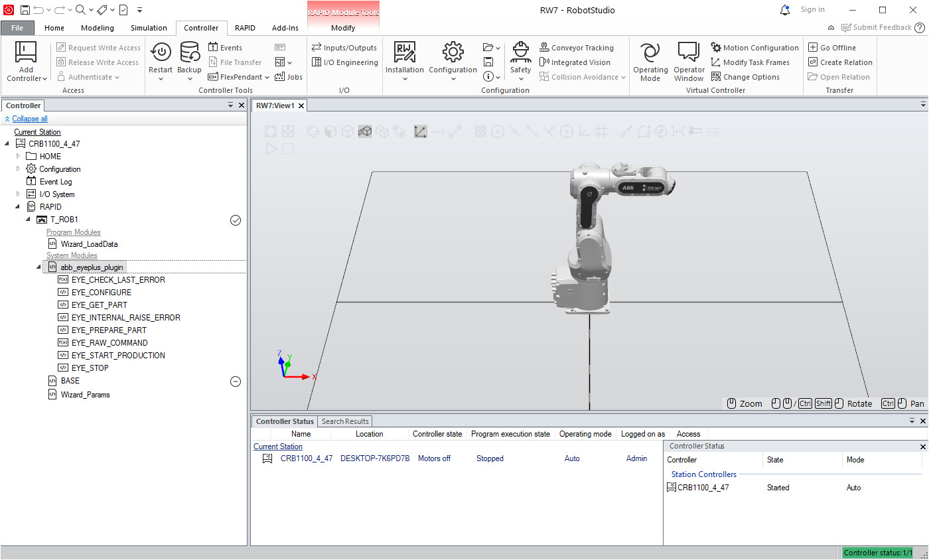This screenshot has height=560, width=929.
Task: Click Sign in
Action: pyautogui.click(x=813, y=9)
